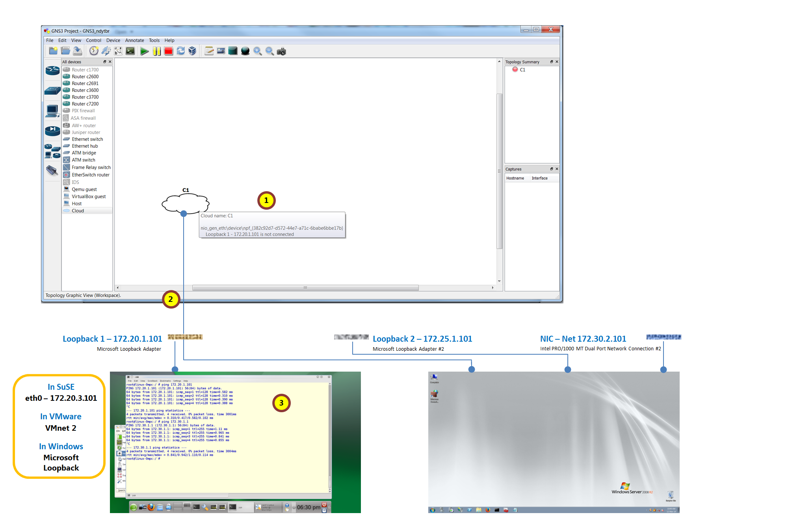Screen dimensions: 788x532
Task: Stop all devices using the red stop icon
Action: (168, 51)
